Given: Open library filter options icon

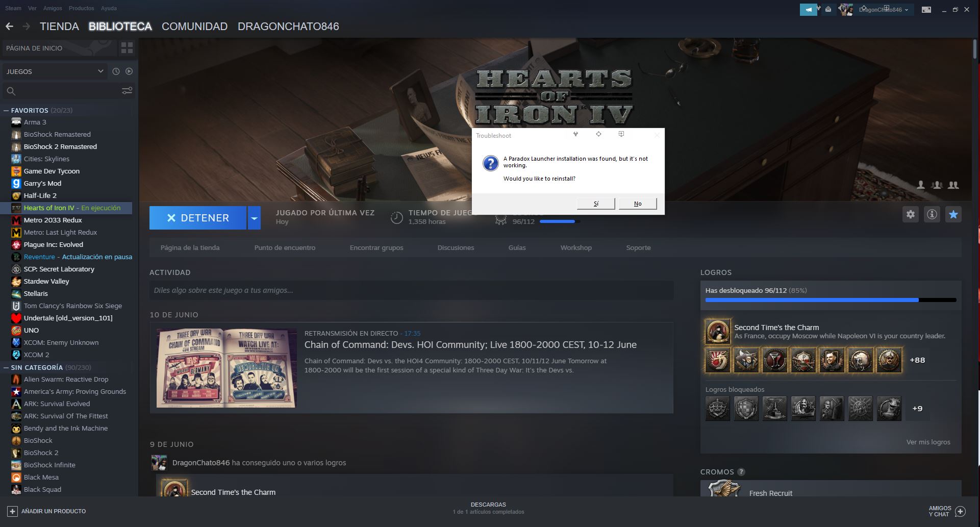Looking at the screenshot, I should point(127,90).
